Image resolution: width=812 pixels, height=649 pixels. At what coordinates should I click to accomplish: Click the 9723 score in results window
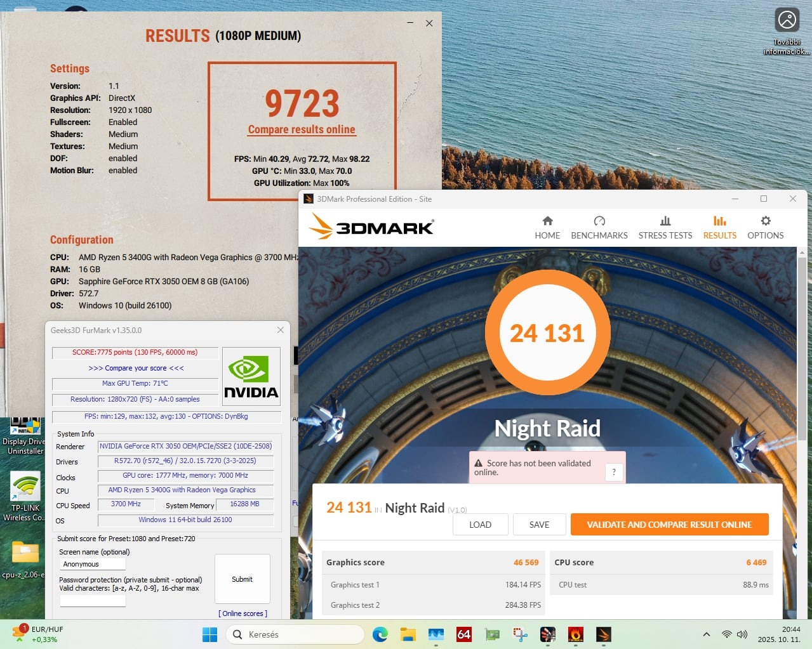[302, 103]
